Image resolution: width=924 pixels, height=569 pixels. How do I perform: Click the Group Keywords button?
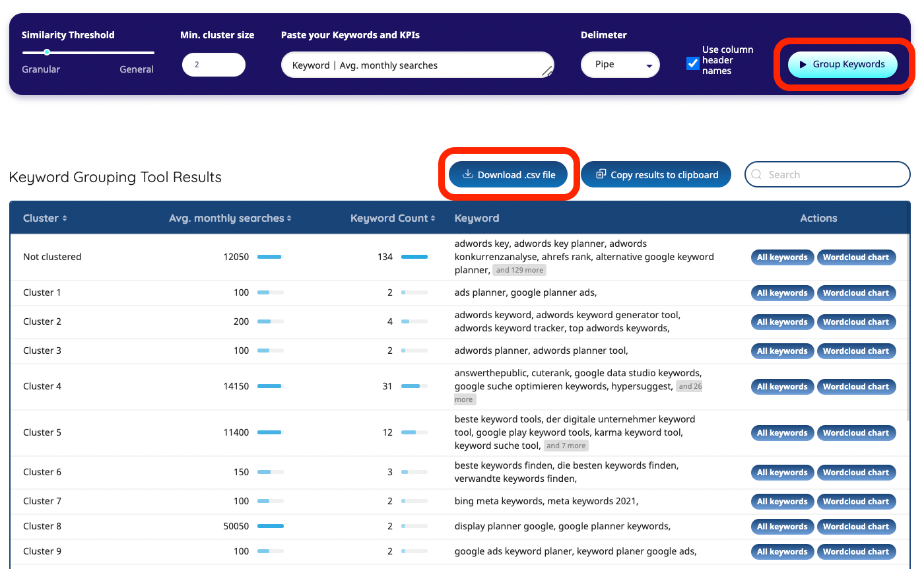(843, 65)
